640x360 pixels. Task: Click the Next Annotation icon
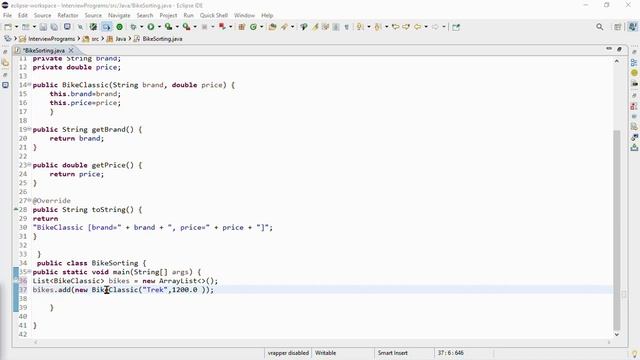[x=360, y=27]
